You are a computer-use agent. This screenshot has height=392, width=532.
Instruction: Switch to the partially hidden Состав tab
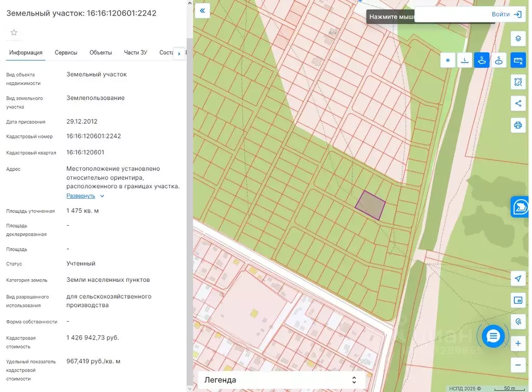pos(166,53)
